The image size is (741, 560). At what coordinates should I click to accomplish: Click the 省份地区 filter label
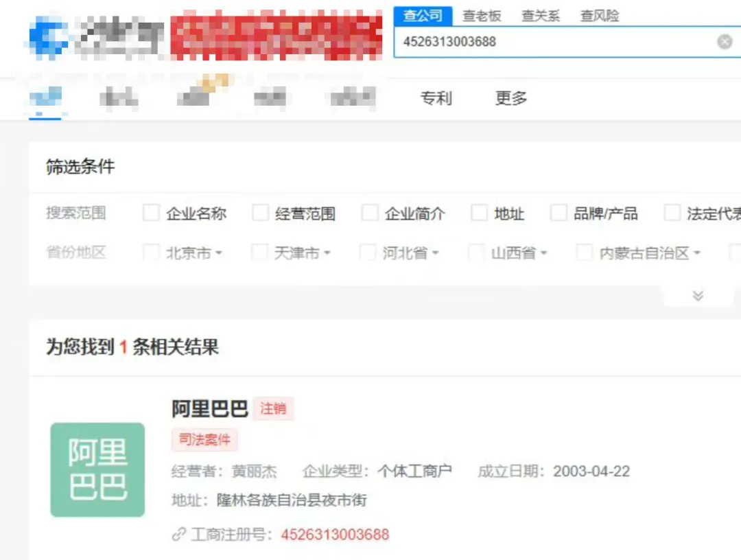[75, 252]
